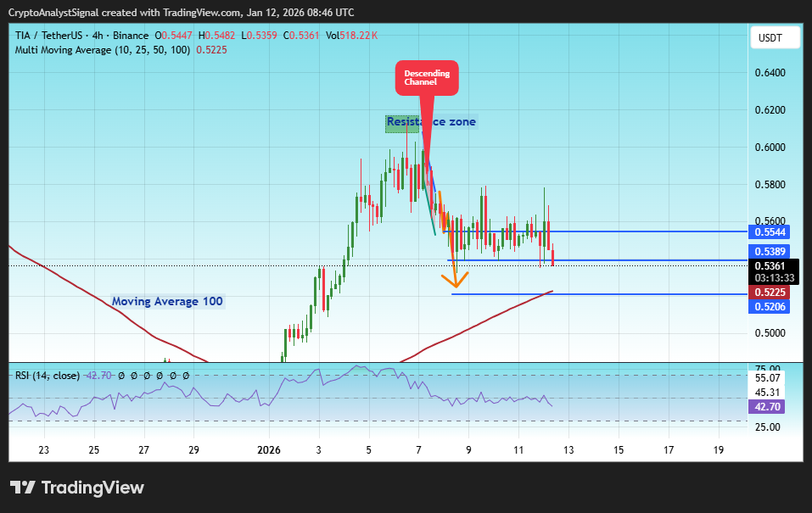This screenshot has width=812, height=513.
Task: Click the 0.6200 price axis value
Action: point(770,109)
